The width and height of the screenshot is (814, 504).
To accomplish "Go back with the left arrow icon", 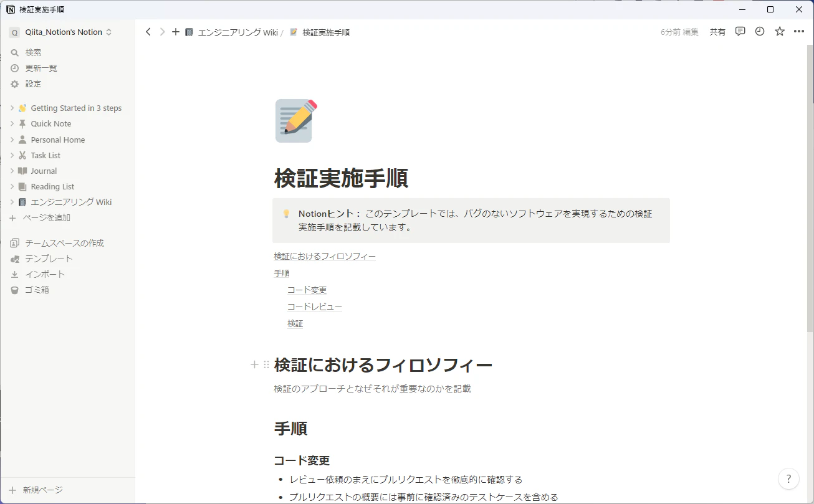I will pyautogui.click(x=148, y=32).
